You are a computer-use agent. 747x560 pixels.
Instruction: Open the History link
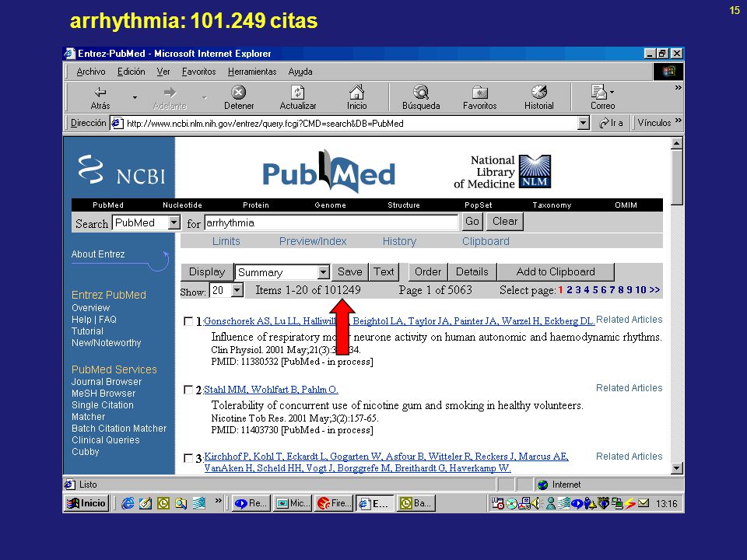pos(399,241)
